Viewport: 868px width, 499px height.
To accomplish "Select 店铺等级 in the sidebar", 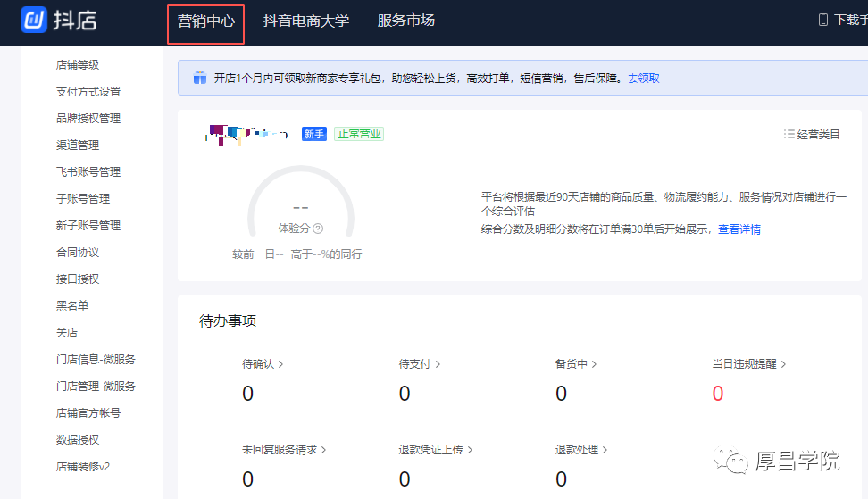I will tap(78, 65).
